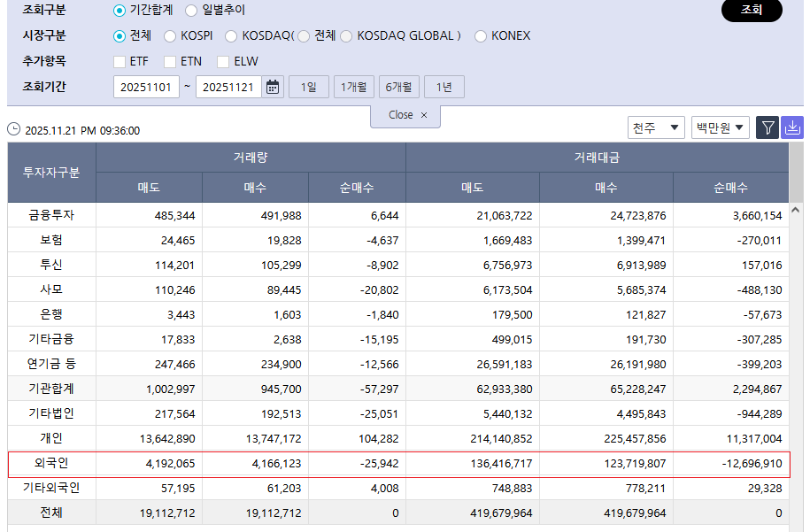Open the 천주 unit dropdown

655,127
